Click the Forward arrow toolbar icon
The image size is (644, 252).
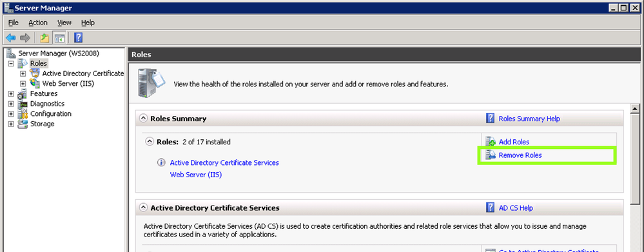point(25,38)
